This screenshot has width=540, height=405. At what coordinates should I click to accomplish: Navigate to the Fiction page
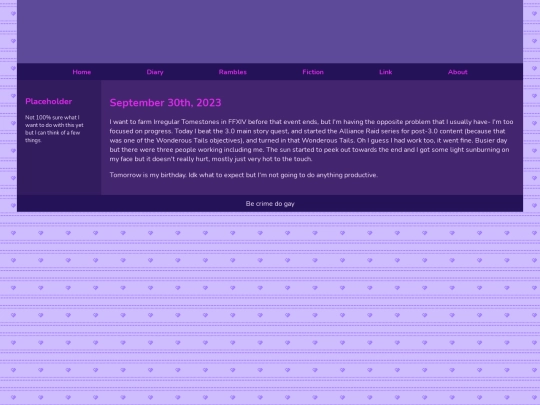tap(313, 72)
